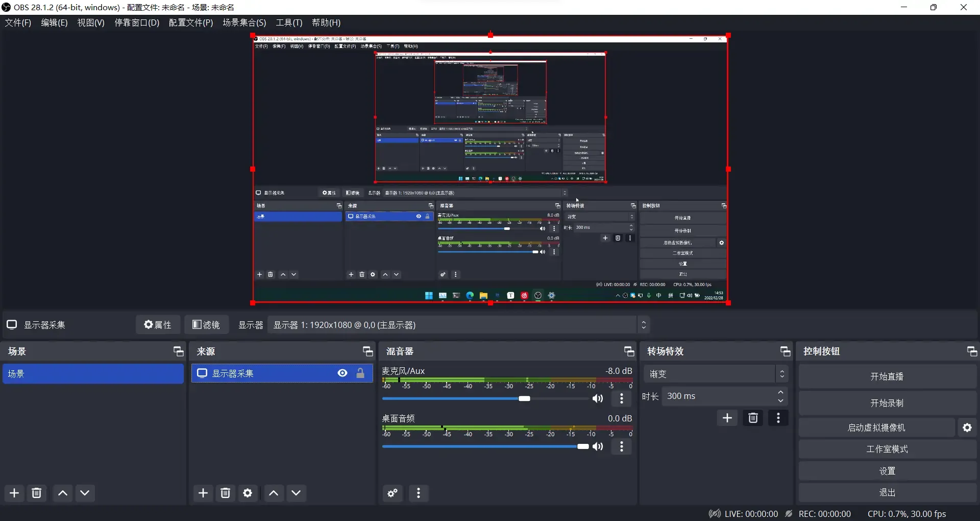Open the 工具(T) menu

[x=289, y=22]
